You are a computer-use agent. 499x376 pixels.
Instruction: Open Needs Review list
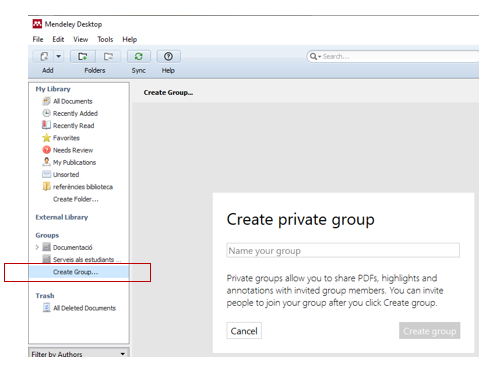tap(73, 150)
